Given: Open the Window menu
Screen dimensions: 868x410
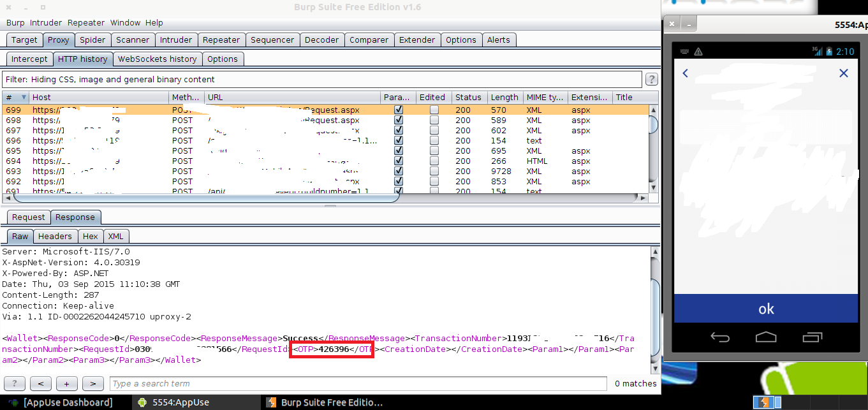Looking at the screenshot, I should (x=125, y=22).
